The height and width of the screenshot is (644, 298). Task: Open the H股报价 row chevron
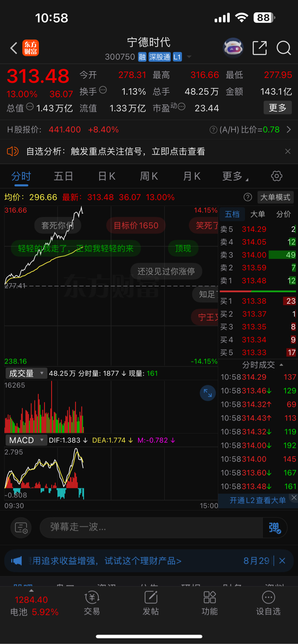[289, 129]
